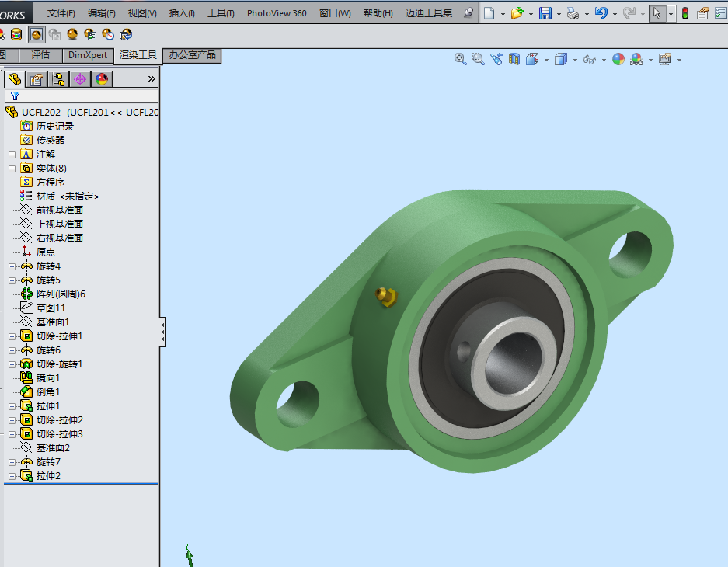Click View Orientation cube icon
Viewport: 728px width, 567px height.
(x=532, y=59)
